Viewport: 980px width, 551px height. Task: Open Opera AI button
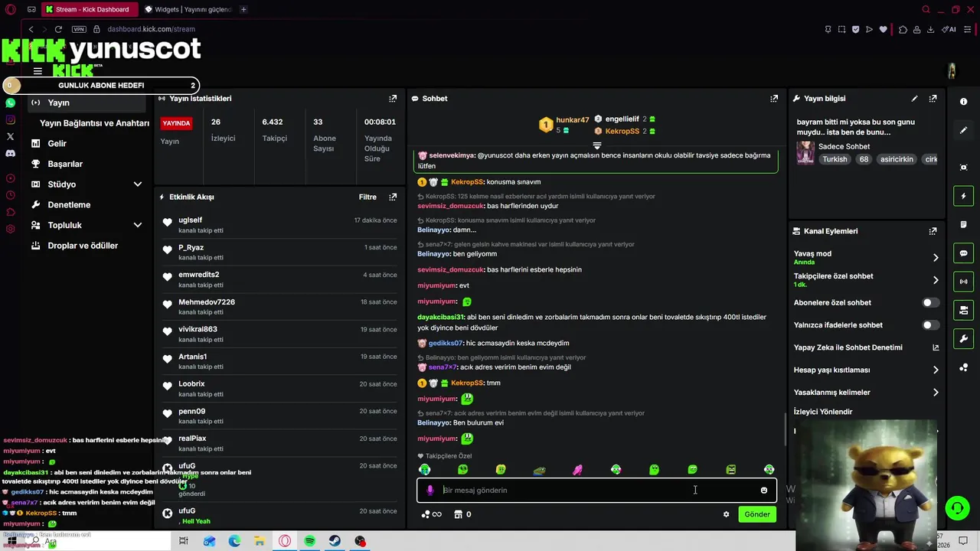949,29
